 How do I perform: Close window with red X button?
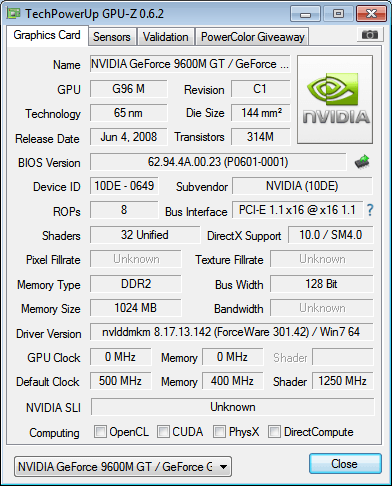point(371,14)
